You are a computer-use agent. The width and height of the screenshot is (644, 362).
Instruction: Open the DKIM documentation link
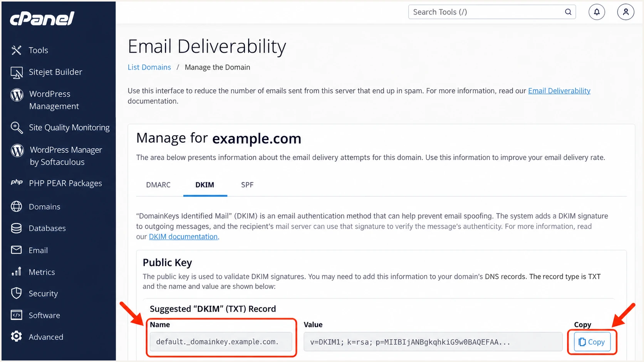(184, 237)
